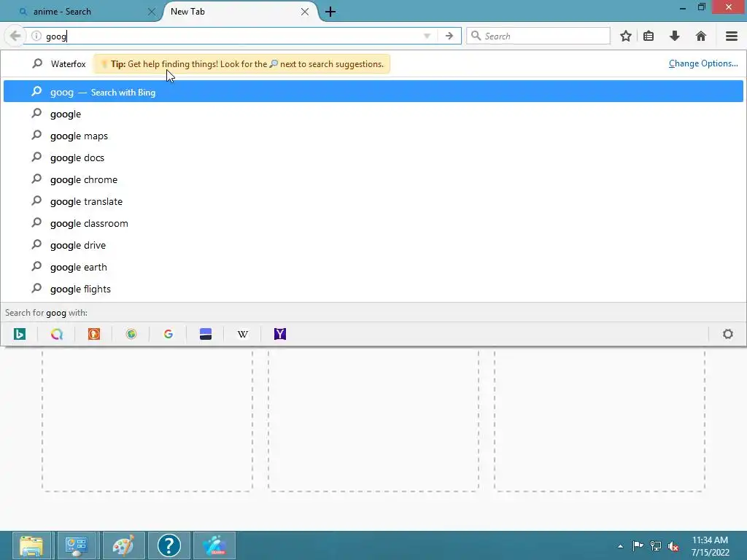Close the New Tab tab
This screenshot has height=560, width=747.
point(305,12)
